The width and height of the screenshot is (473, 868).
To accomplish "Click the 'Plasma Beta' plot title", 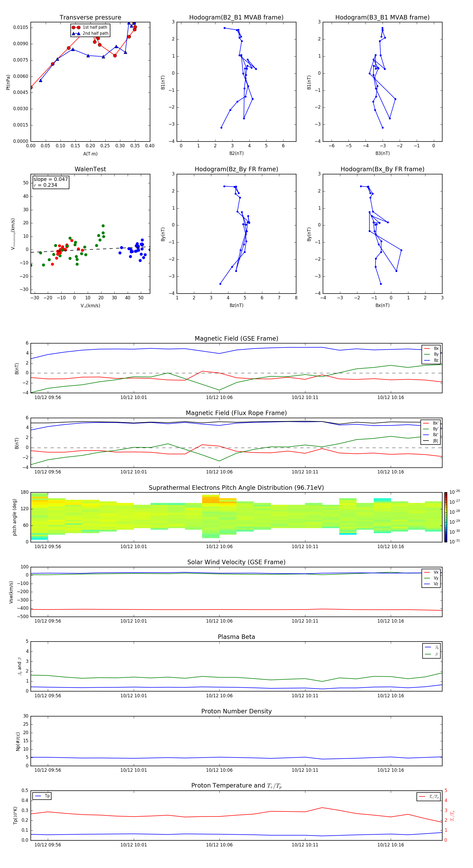I will coord(236,637).
